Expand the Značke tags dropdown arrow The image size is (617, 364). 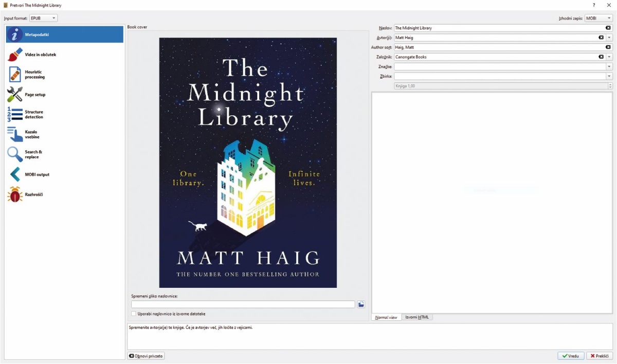click(609, 67)
